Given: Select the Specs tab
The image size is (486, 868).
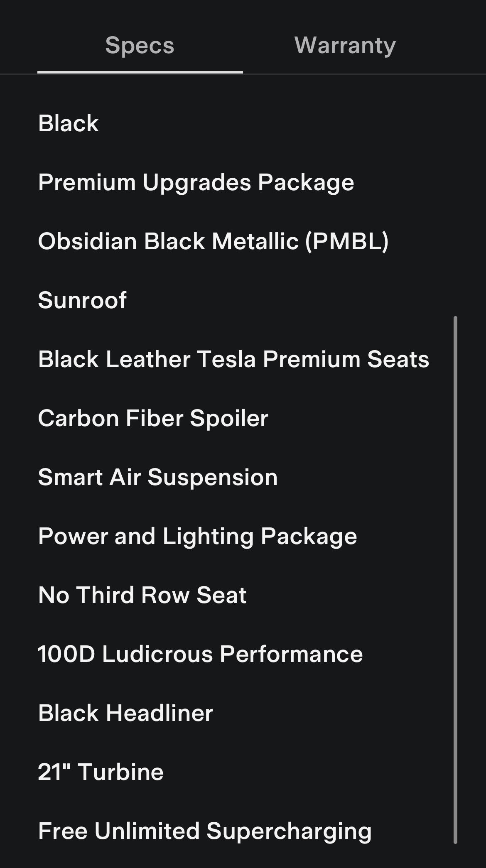Looking at the screenshot, I should (x=140, y=45).
